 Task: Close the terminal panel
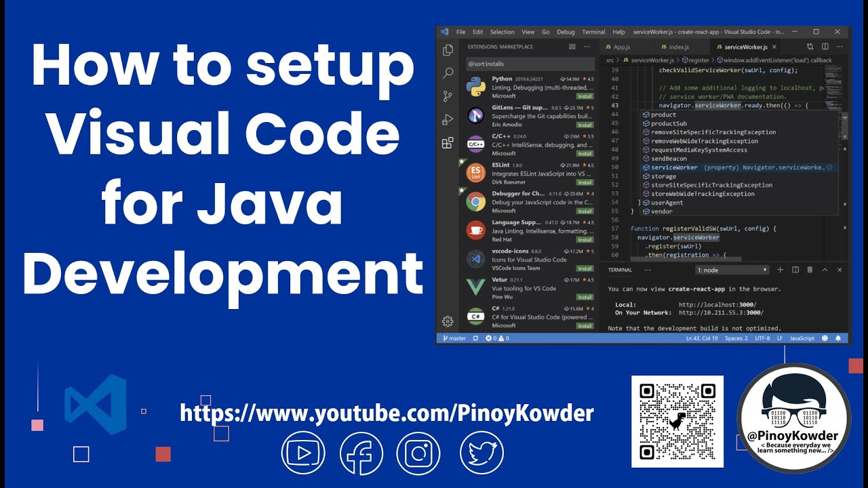[840, 270]
